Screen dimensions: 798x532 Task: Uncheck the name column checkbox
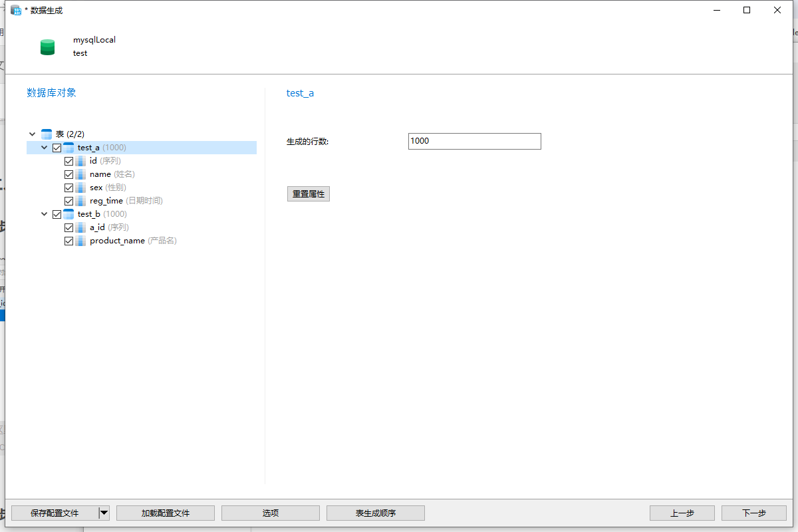(x=68, y=174)
